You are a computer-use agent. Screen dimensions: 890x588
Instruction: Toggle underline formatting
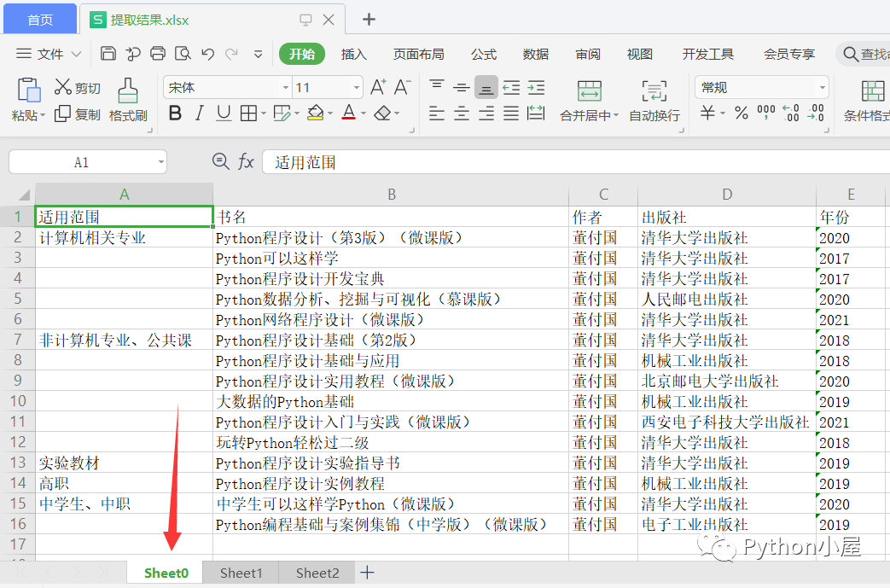(x=224, y=114)
